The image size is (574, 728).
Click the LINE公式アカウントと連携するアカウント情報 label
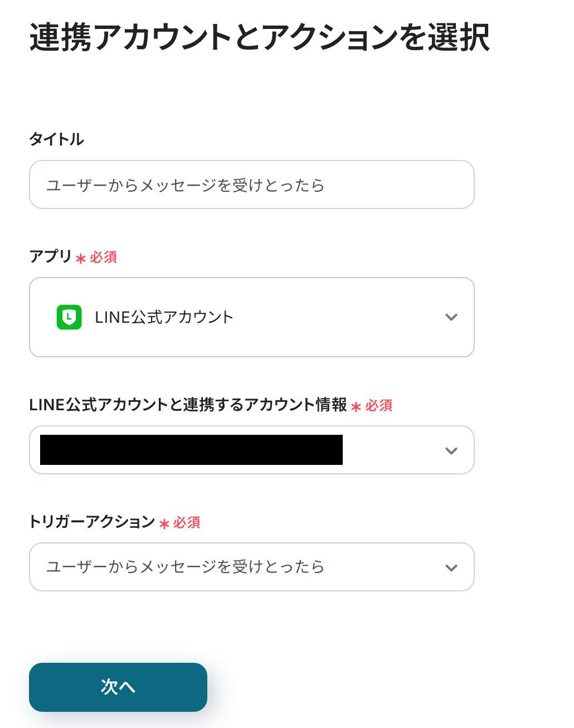[x=188, y=405]
